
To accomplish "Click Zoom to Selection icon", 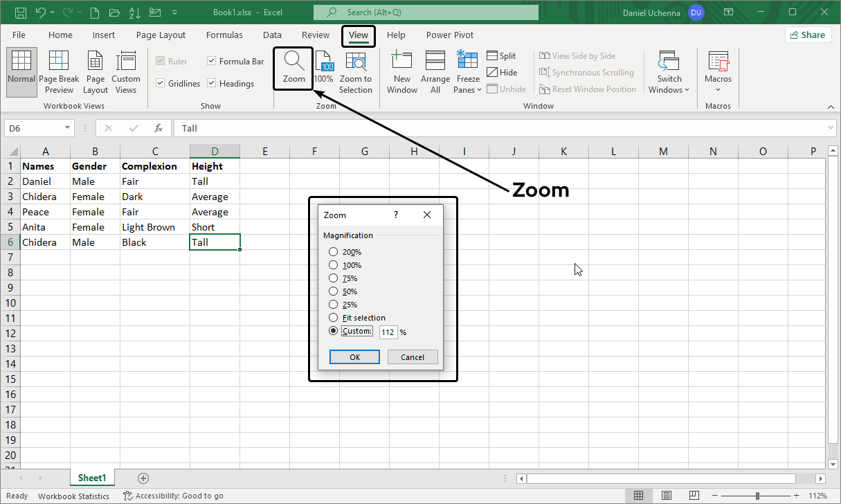I will pyautogui.click(x=356, y=62).
